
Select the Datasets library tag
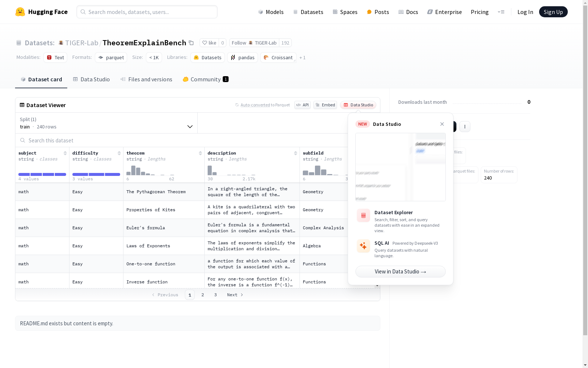[x=208, y=57]
